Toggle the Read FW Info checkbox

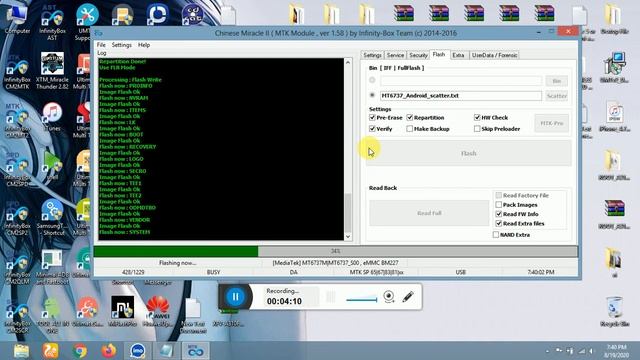[x=498, y=214]
